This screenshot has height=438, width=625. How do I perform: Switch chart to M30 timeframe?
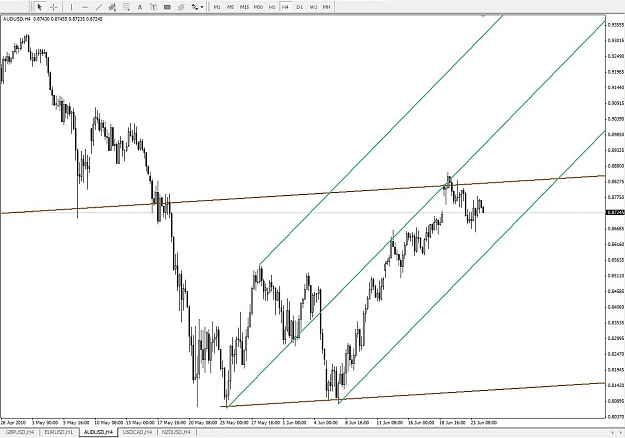[258, 7]
